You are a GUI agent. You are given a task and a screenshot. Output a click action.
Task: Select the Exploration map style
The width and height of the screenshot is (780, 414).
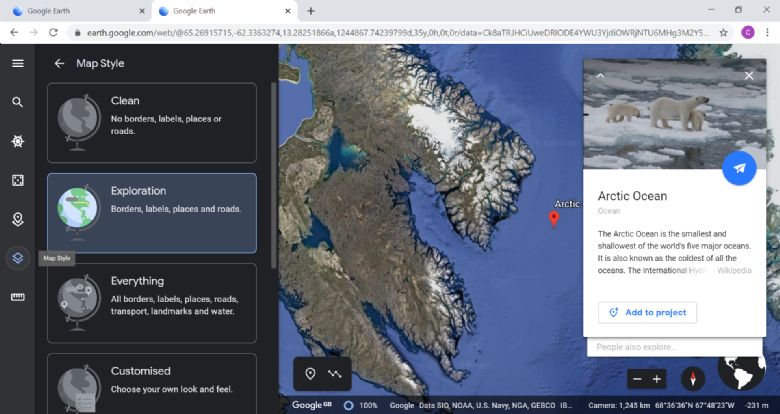[x=152, y=213]
